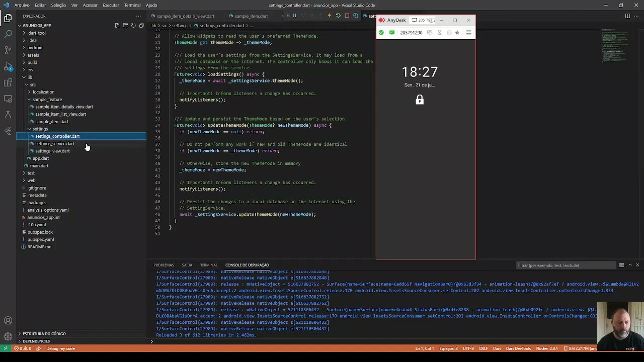
Task: Click the New File icon in Explorer
Action: pos(117,26)
